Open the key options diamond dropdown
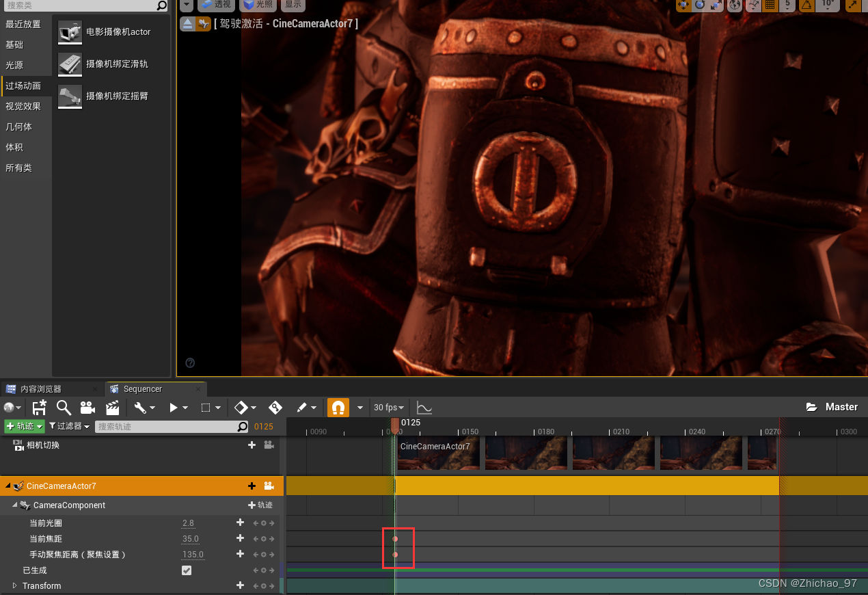The image size is (868, 595). 245,408
